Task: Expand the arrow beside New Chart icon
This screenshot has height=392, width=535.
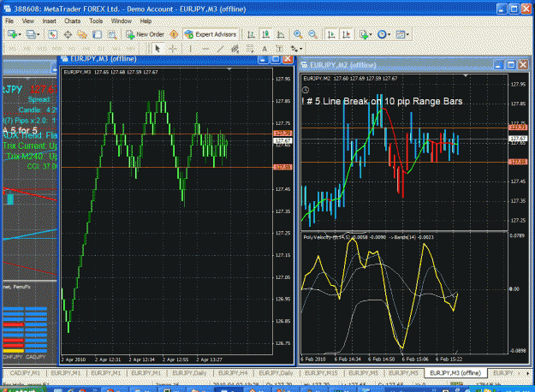Action: tap(20, 34)
